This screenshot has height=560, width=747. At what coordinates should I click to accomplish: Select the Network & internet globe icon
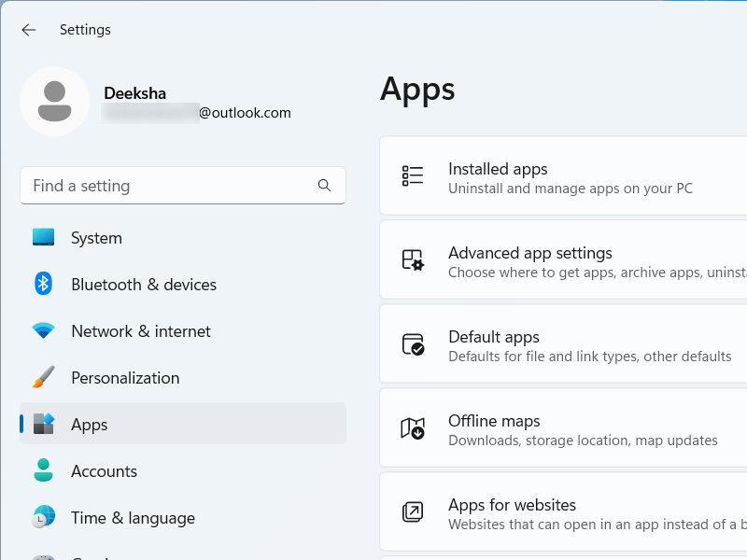(x=43, y=331)
